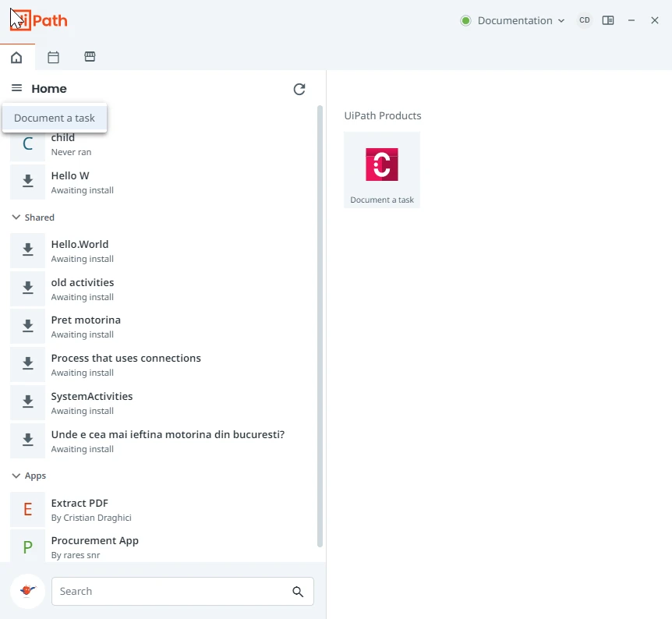Install the Hello.World process
Screen dimensions: 672x619
[x=27, y=251]
